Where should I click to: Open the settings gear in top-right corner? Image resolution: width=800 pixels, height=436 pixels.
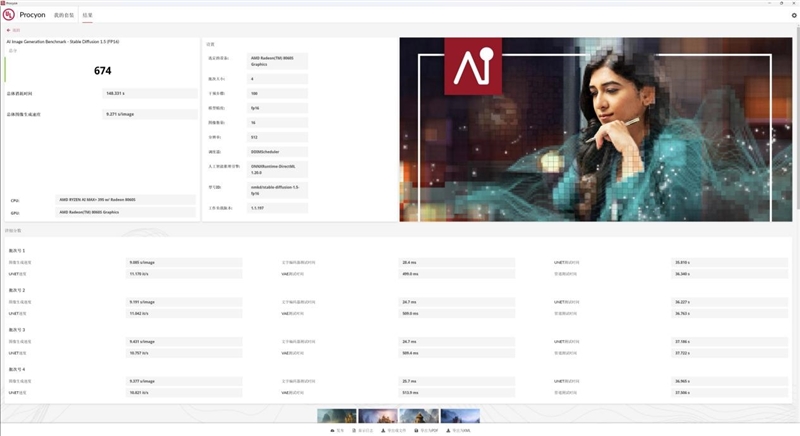[794, 15]
